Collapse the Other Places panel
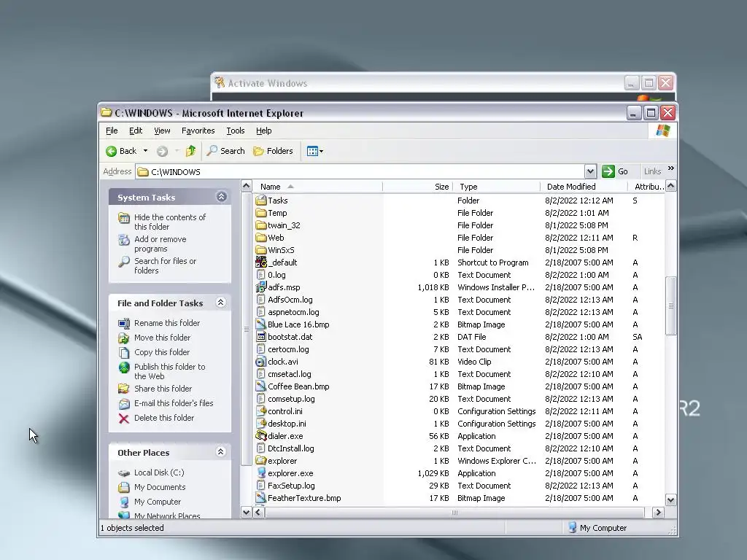 220,451
